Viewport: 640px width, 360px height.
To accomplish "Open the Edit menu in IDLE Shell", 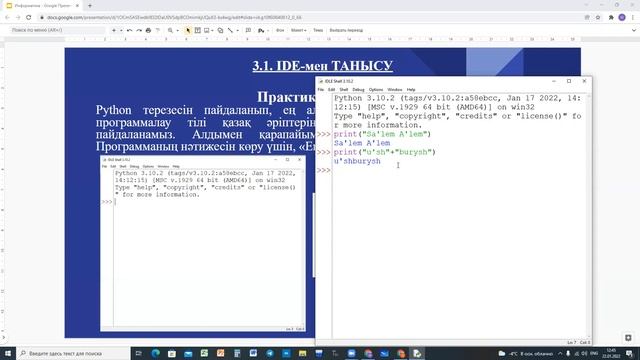I will pos(331,89).
